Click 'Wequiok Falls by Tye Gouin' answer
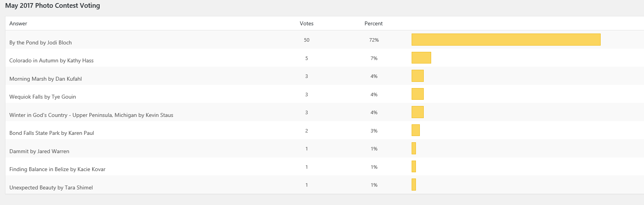Viewport: 644px width, 205px height. pyautogui.click(x=43, y=97)
